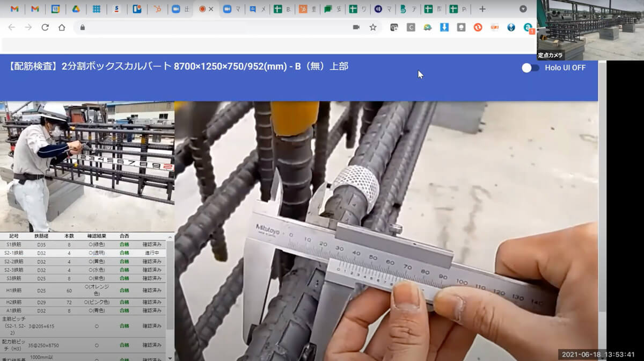Click the blue download extension icon

444,27
